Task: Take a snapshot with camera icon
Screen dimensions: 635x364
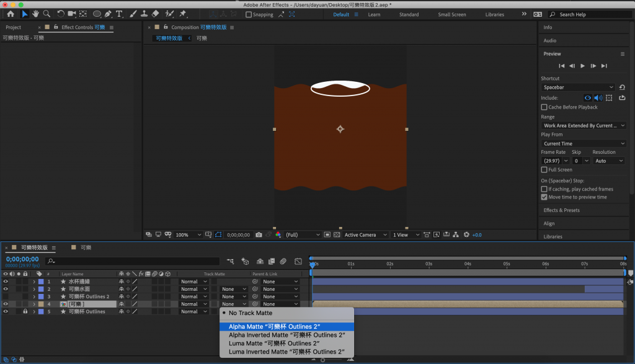Action: coord(259,235)
